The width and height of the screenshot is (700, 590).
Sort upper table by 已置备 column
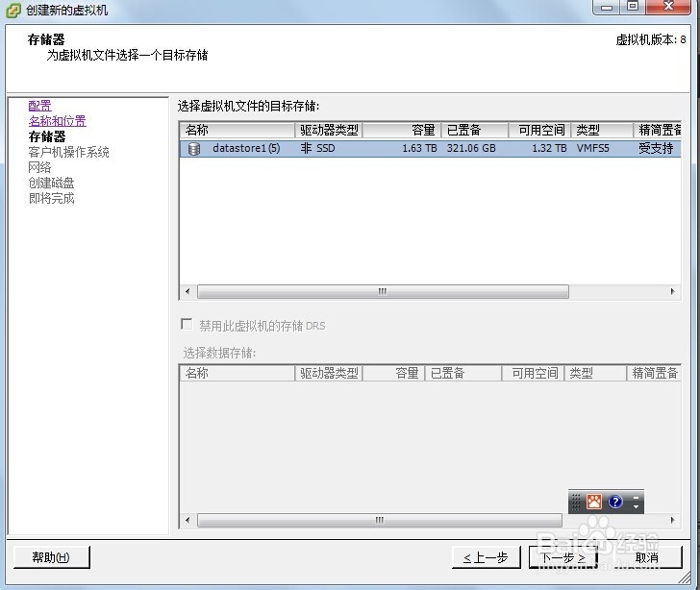click(475, 131)
